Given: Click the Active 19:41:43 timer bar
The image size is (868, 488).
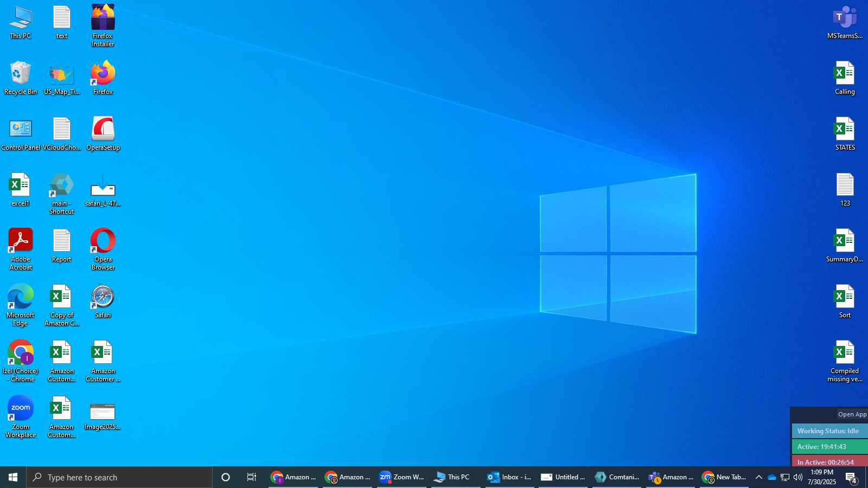Looking at the screenshot, I should 830,447.
